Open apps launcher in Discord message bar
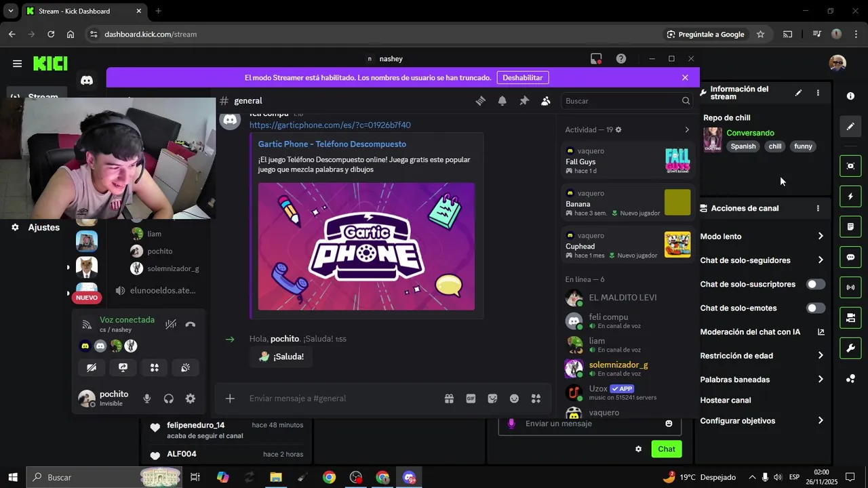The image size is (868, 488). point(536,399)
